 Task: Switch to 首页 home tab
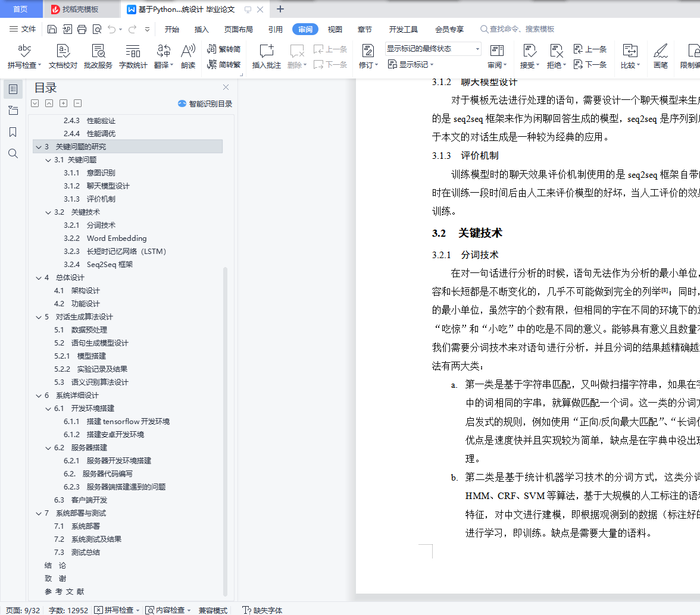(20, 10)
